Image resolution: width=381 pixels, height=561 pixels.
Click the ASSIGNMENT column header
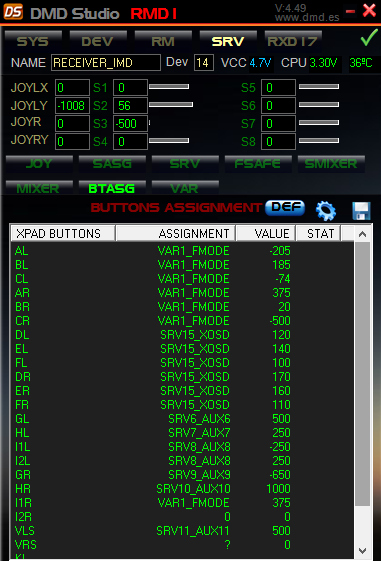pos(176,234)
